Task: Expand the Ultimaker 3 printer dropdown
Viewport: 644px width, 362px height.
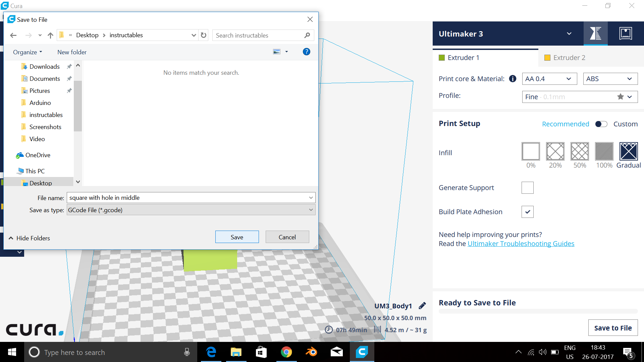Action: click(569, 34)
